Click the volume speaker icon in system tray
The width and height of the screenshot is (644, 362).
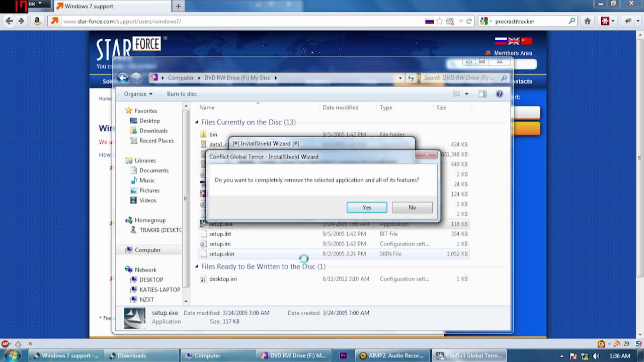coord(596,356)
